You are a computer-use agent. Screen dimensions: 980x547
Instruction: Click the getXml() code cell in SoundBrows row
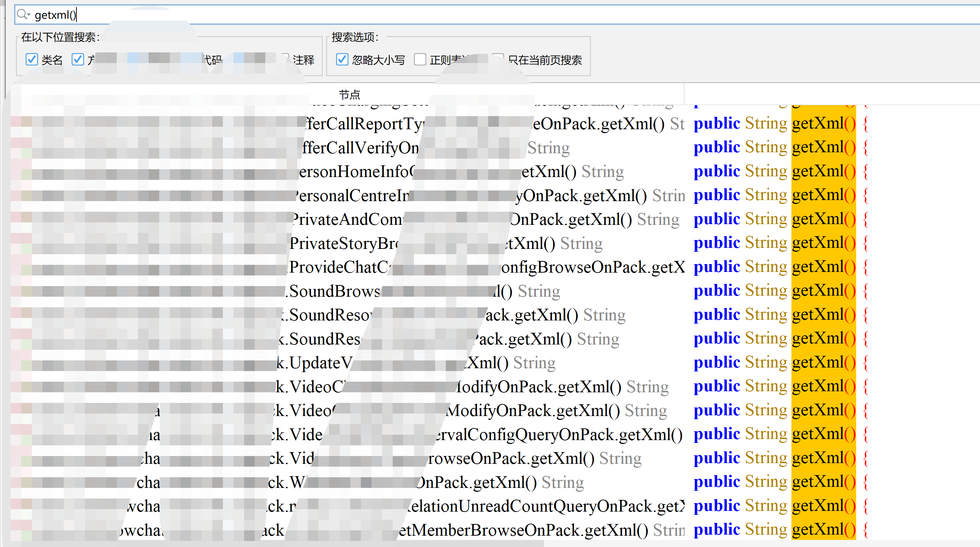pos(824,291)
